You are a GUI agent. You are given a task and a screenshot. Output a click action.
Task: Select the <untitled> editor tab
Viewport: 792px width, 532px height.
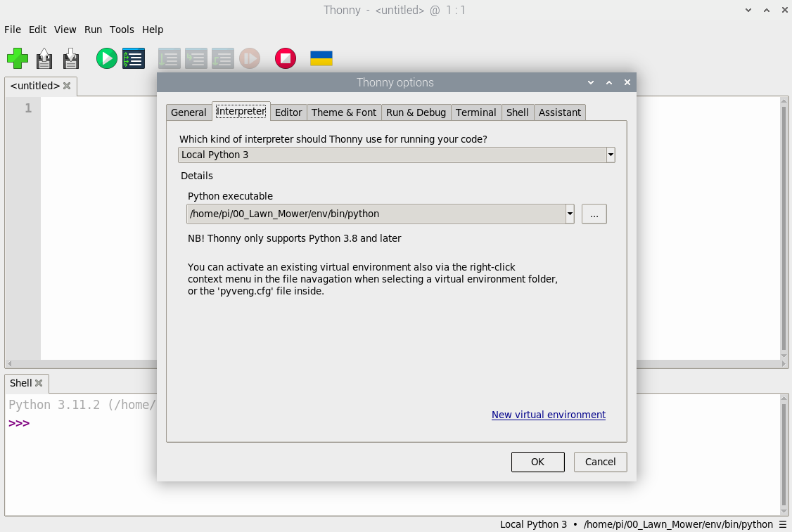(x=35, y=86)
